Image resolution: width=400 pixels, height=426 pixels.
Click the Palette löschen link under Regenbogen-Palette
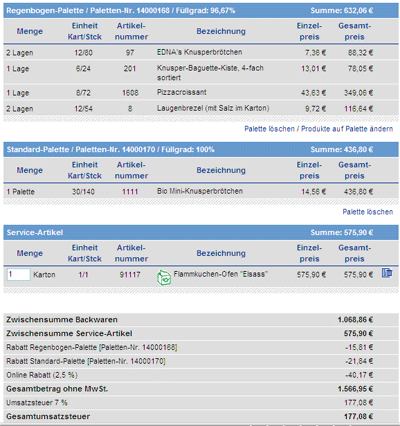269,129
